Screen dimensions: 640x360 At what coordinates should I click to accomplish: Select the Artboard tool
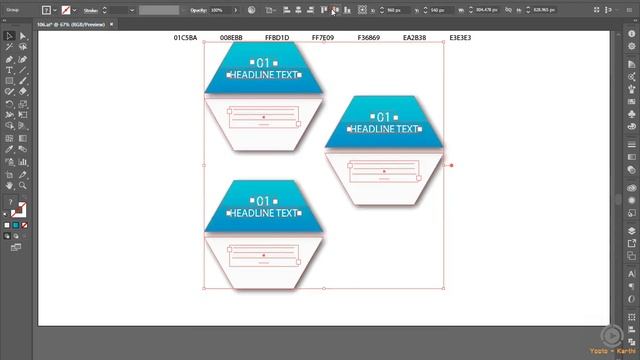pyautogui.click(x=9, y=175)
